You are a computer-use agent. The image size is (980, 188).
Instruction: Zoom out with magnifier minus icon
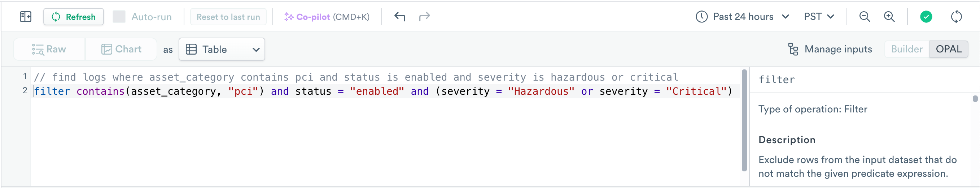click(x=864, y=17)
